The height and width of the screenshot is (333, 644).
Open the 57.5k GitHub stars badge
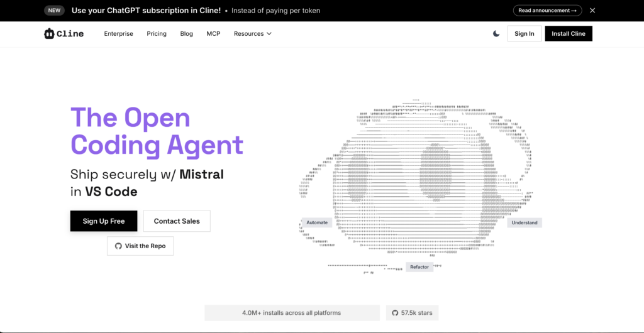tap(412, 313)
